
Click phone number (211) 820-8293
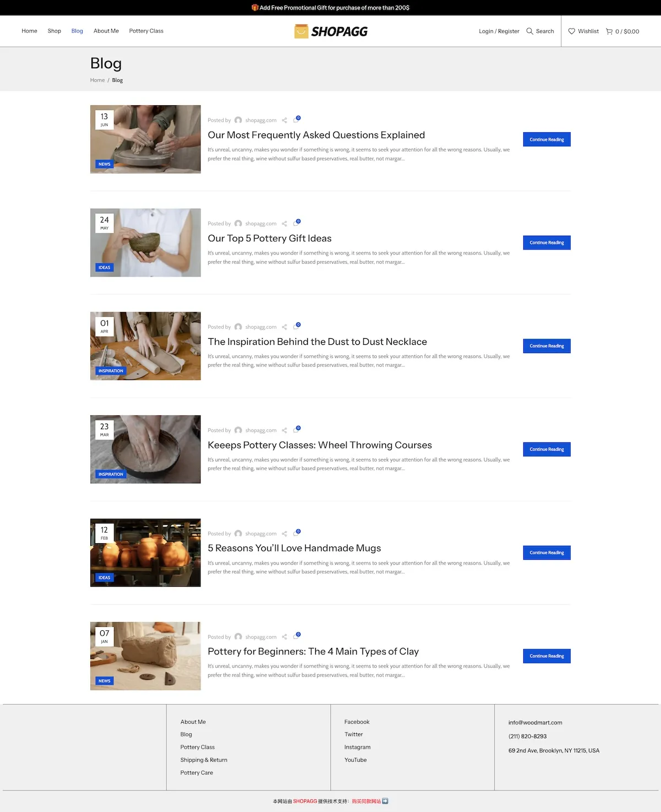pyautogui.click(x=528, y=737)
